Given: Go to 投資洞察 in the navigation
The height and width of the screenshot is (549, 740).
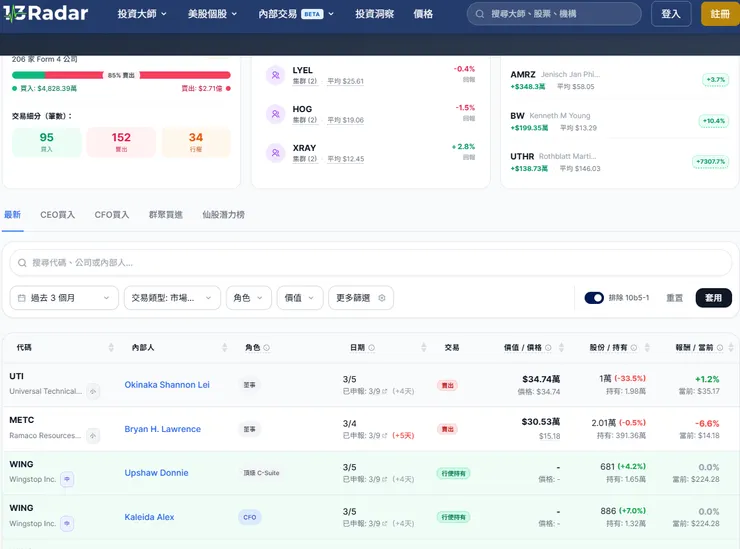Looking at the screenshot, I should click(375, 14).
